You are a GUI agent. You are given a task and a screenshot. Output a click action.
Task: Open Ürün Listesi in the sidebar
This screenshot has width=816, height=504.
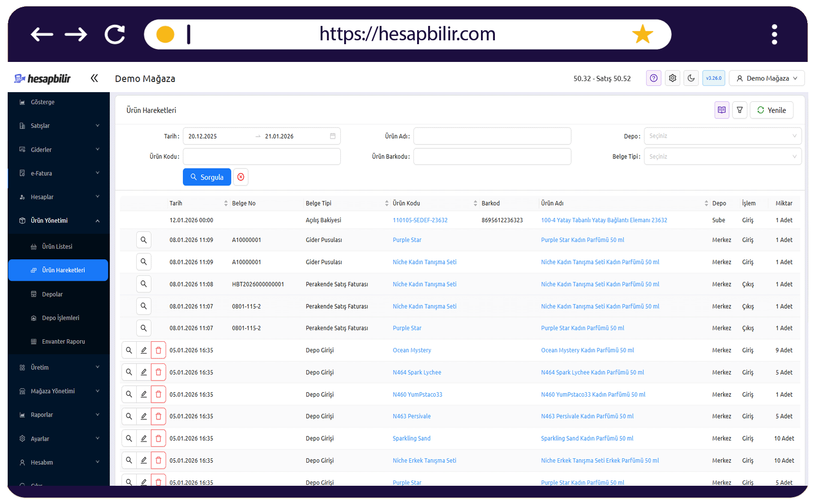(x=58, y=247)
